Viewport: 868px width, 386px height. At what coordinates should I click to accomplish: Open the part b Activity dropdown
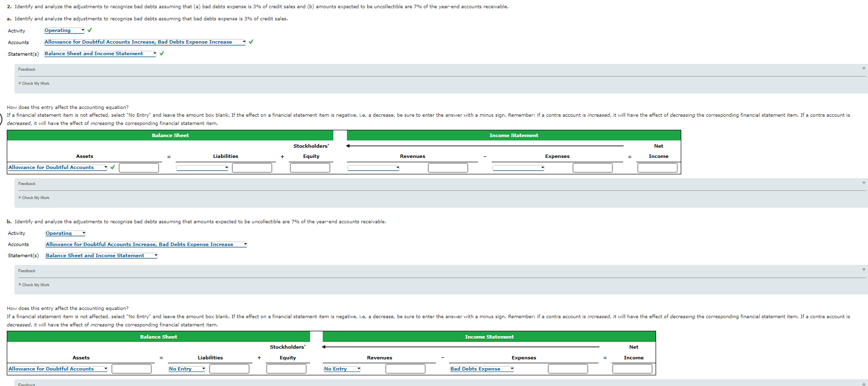[x=65, y=233]
